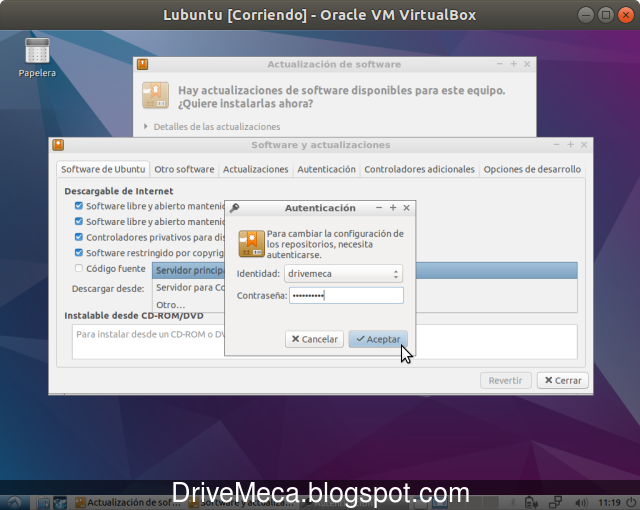
Task: Click the Cerrar button
Action: (x=562, y=380)
